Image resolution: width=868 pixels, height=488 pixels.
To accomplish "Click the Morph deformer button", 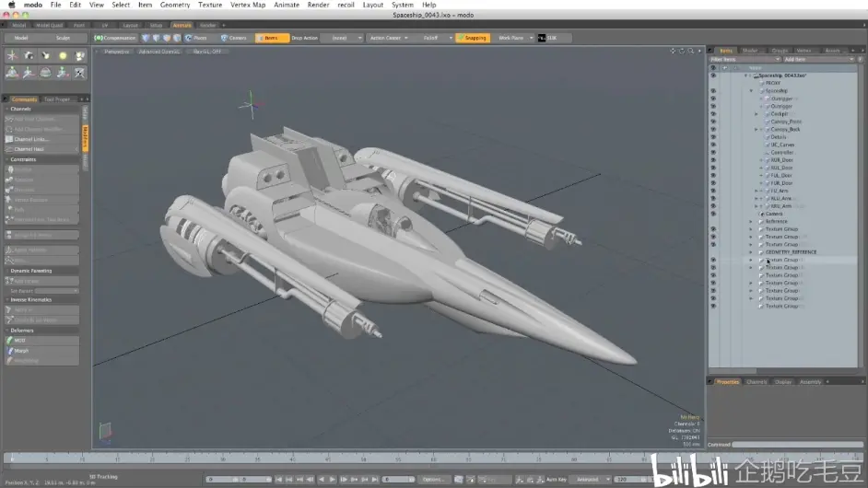I will (42, 351).
